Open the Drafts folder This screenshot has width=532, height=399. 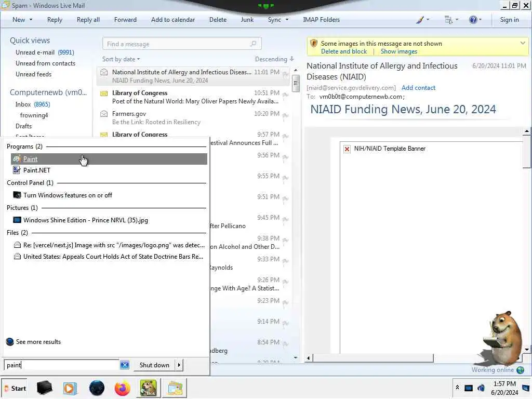point(23,126)
